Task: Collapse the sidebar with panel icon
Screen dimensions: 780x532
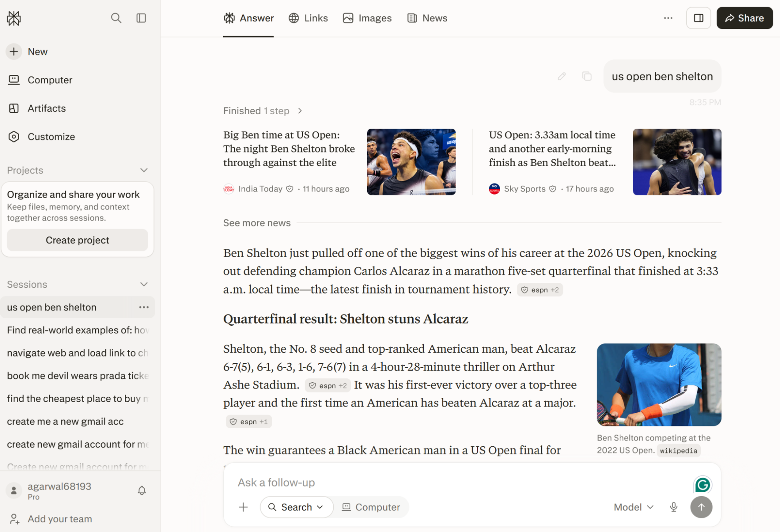Action: tap(141, 18)
